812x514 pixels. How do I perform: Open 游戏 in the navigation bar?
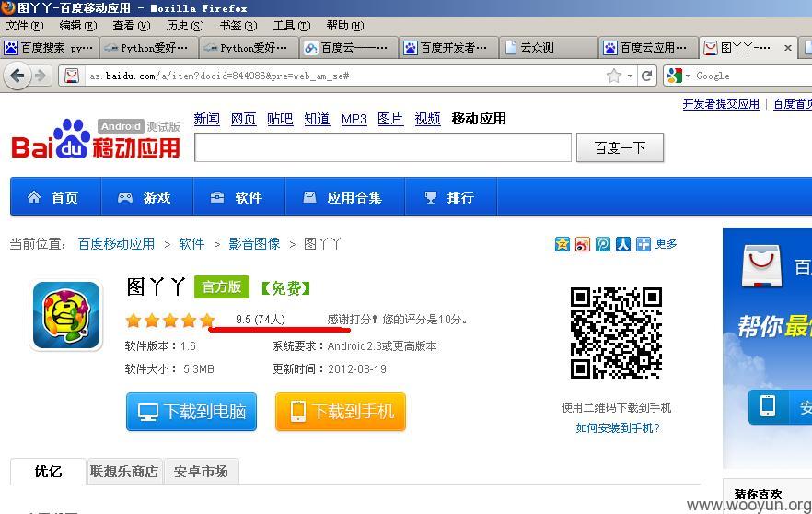(x=147, y=197)
